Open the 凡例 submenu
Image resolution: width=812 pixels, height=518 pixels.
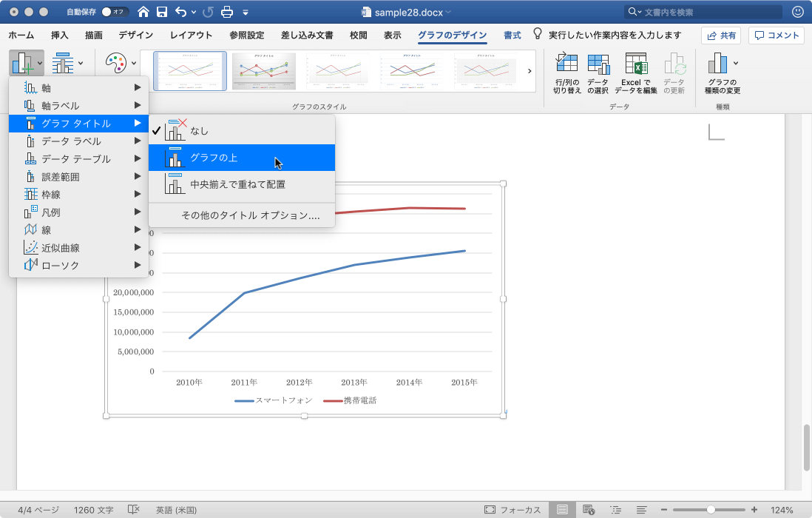(x=78, y=212)
